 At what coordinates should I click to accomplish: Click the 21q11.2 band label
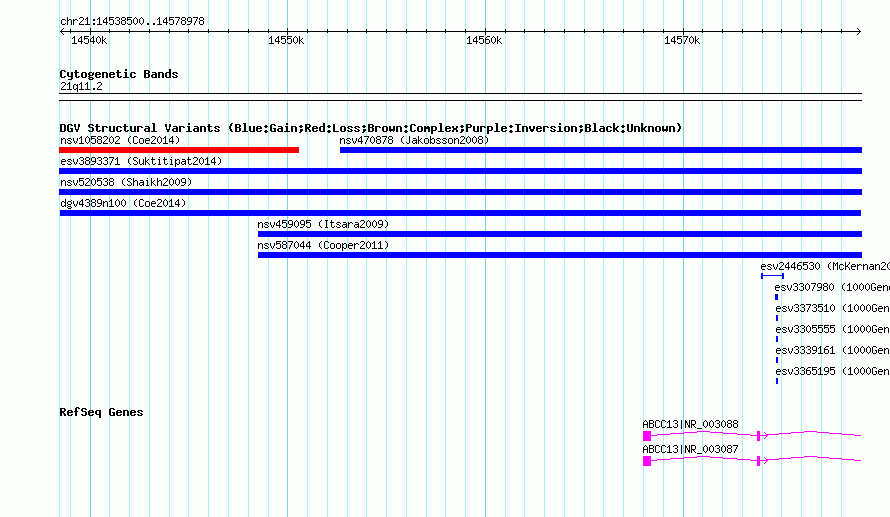pos(81,86)
